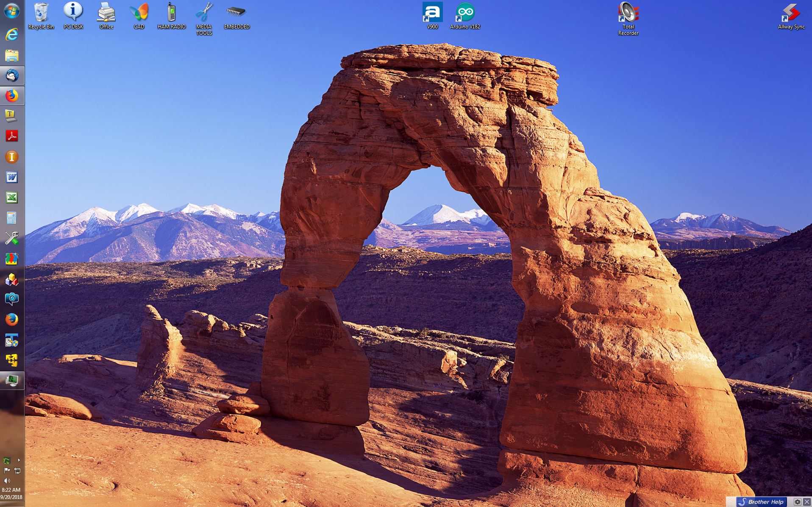Screen dimensions: 812x507
Task: Open the blue camera screenshot tool
Action: pos(11,299)
